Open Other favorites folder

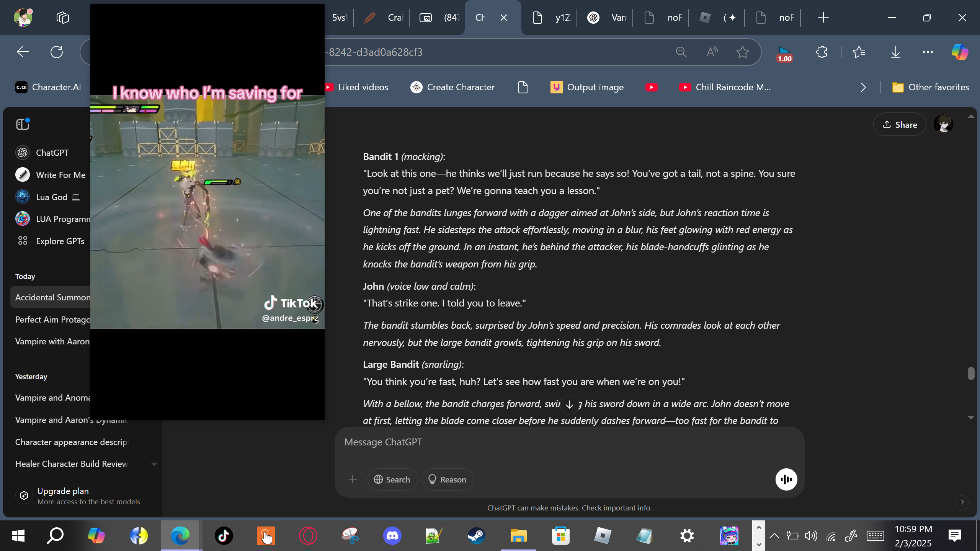click(930, 87)
